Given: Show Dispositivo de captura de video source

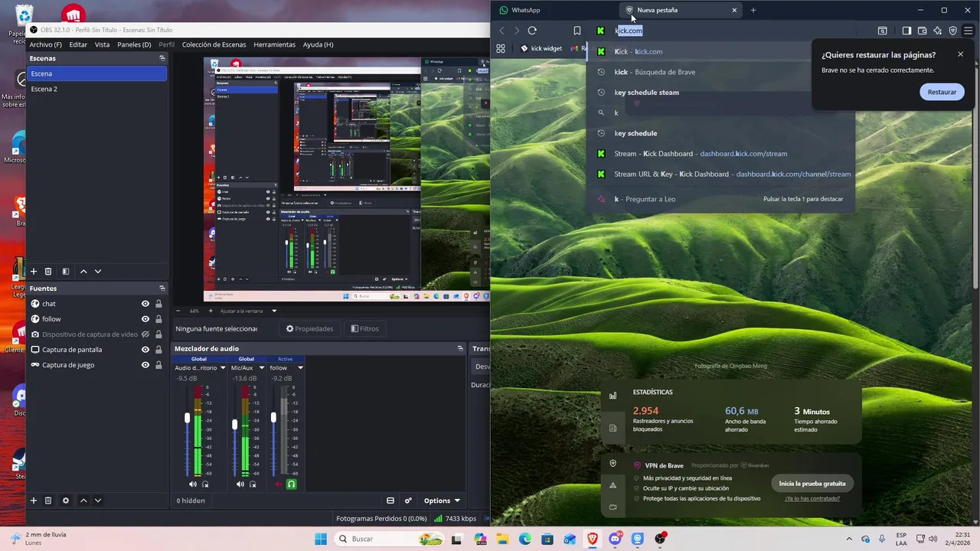Looking at the screenshot, I should point(145,334).
